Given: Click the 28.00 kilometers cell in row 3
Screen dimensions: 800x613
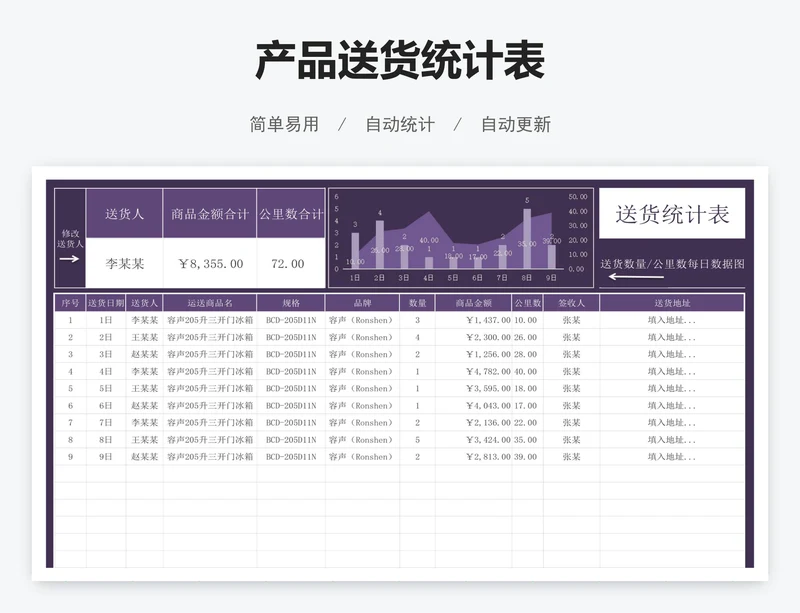Looking at the screenshot, I should [528, 354].
